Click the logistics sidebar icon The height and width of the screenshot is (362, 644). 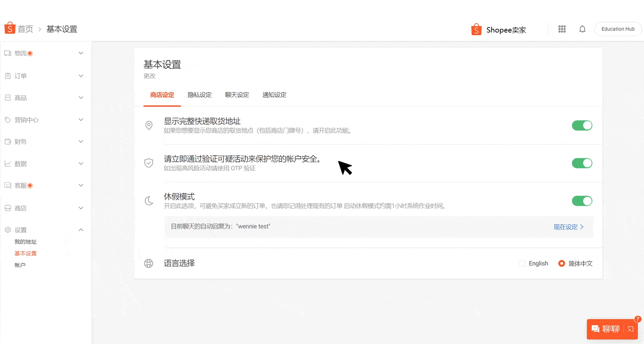coord(8,53)
